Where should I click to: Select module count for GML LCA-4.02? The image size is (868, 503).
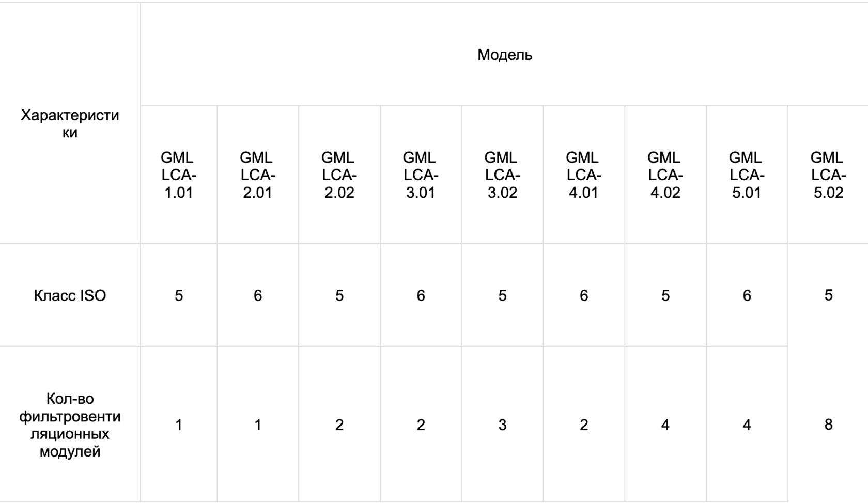tap(665, 425)
